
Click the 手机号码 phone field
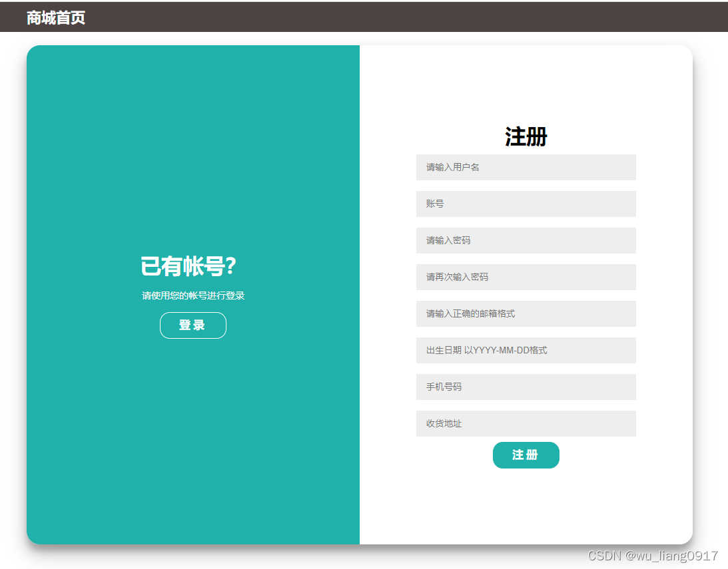(526, 387)
